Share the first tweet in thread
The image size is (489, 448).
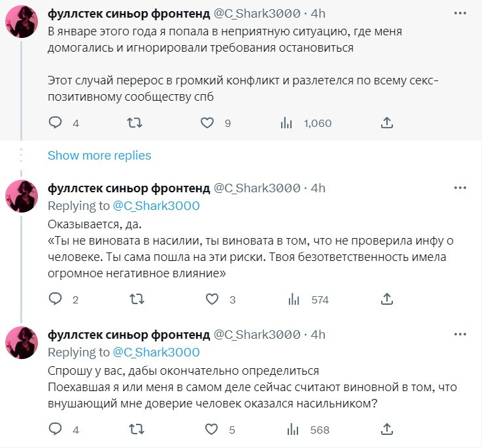386,122
